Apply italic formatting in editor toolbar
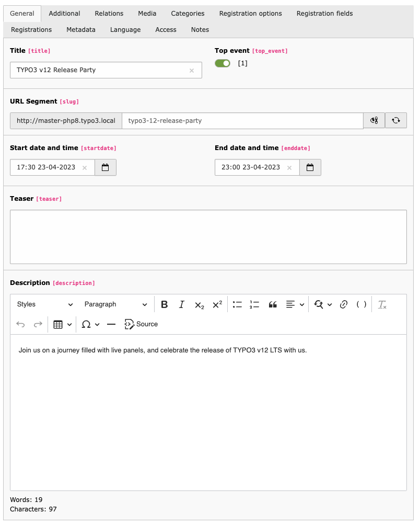The width and height of the screenshot is (420, 525). click(x=182, y=304)
